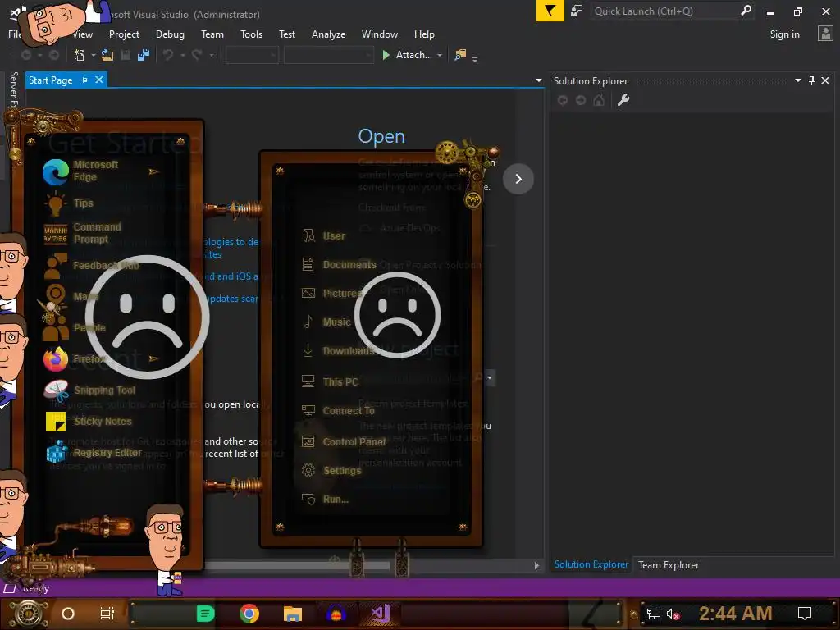Expand Firefox jump list arrow
Image resolution: width=840 pixels, height=630 pixels.
point(153,358)
